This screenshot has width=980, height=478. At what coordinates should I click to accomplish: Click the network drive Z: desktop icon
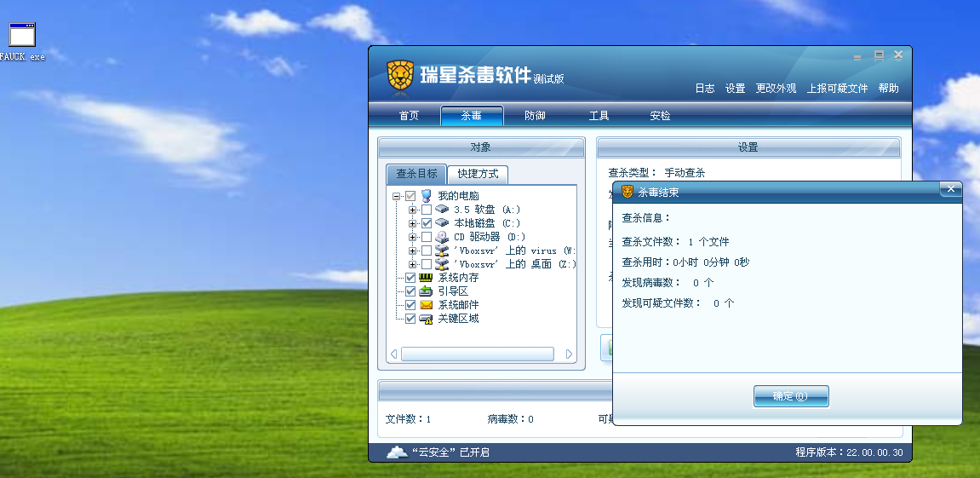(442, 264)
